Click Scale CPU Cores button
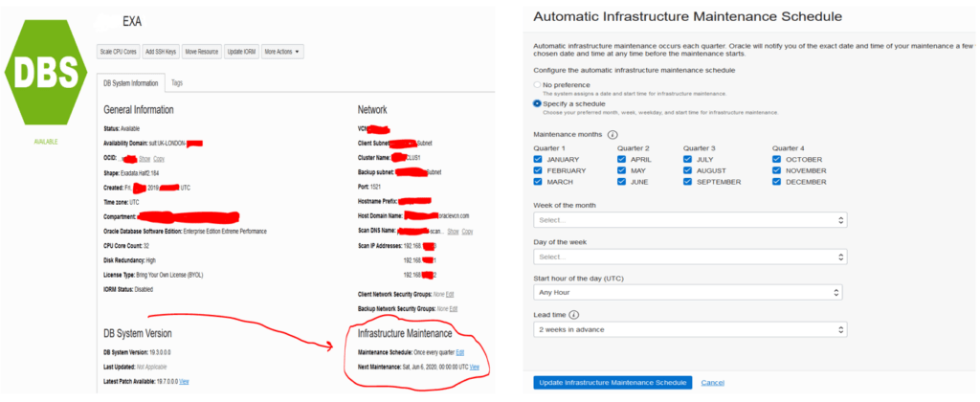 click(x=118, y=52)
